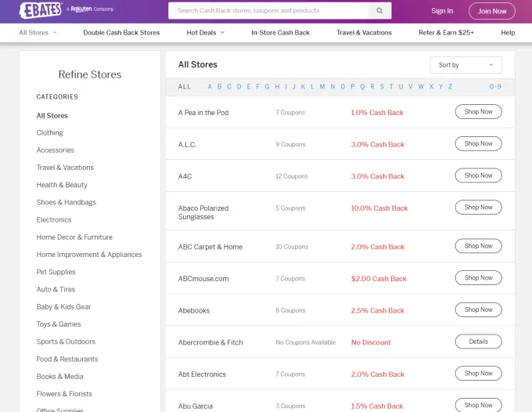Go to Travel & Vacations in top navigation
Viewport: 532px width, 412px height.
[x=364, y=33]
